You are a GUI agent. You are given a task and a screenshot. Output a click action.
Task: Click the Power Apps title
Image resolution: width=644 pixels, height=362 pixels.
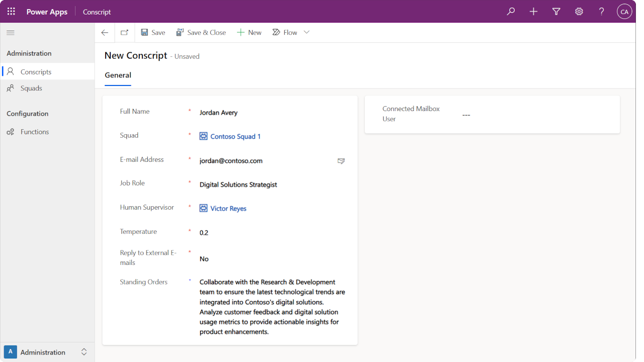pos(47,12)
